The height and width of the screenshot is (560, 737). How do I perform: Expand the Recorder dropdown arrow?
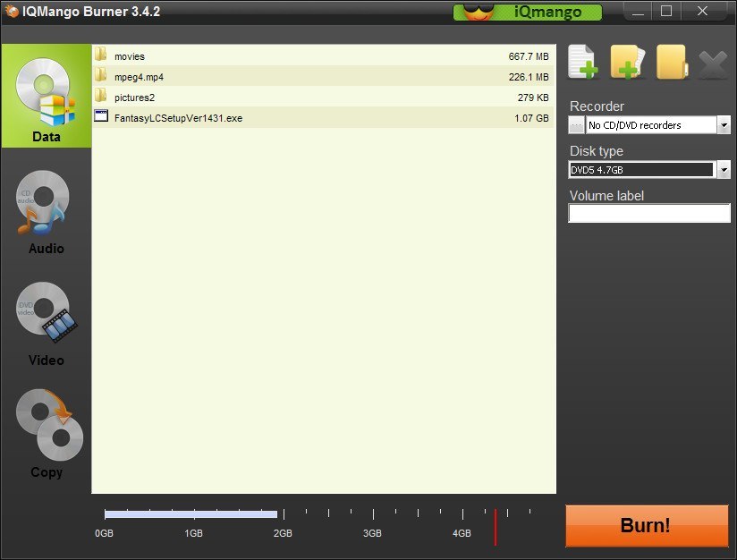(x=724, y=125)
